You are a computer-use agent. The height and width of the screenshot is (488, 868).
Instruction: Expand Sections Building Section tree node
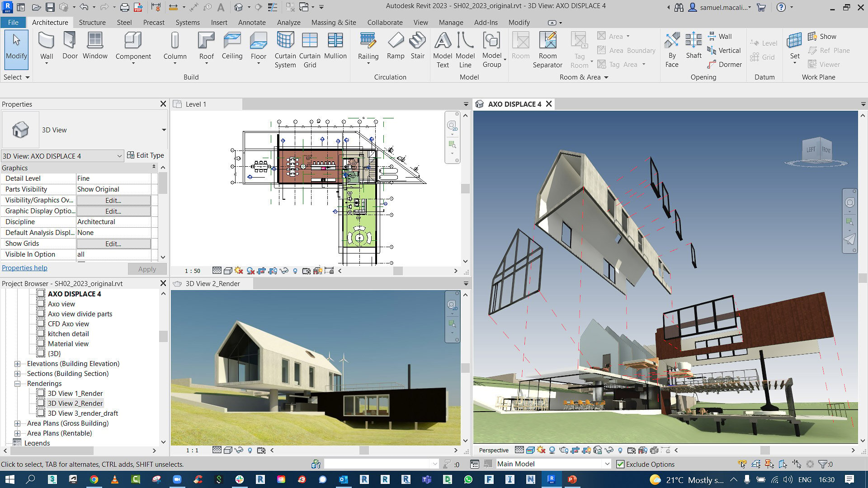tap(17, 373)
